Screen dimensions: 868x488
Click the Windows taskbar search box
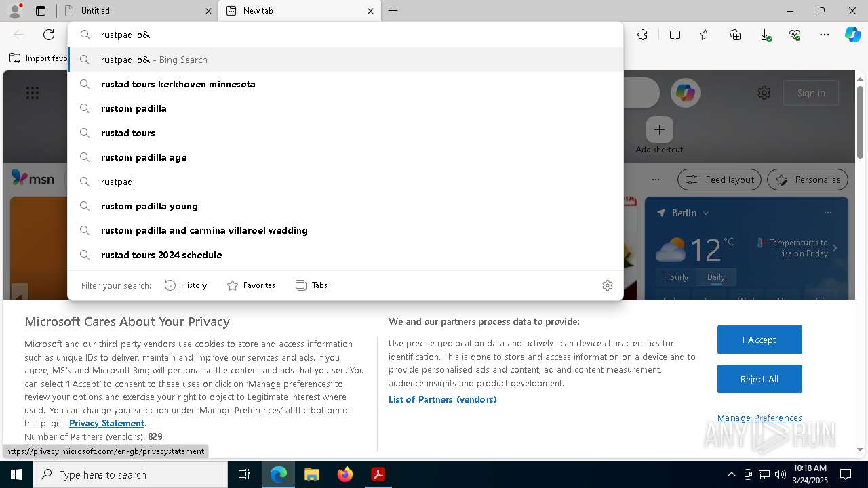tap(130, 474)
